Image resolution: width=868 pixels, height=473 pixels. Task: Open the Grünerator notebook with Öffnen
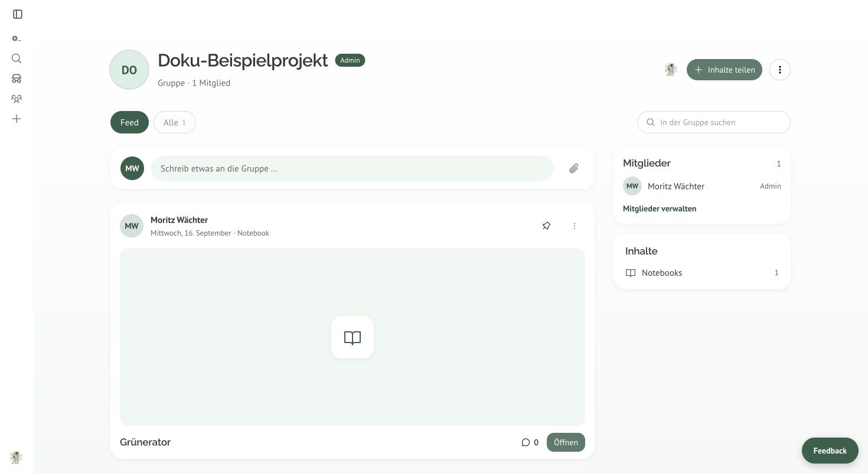click(566, 442)
